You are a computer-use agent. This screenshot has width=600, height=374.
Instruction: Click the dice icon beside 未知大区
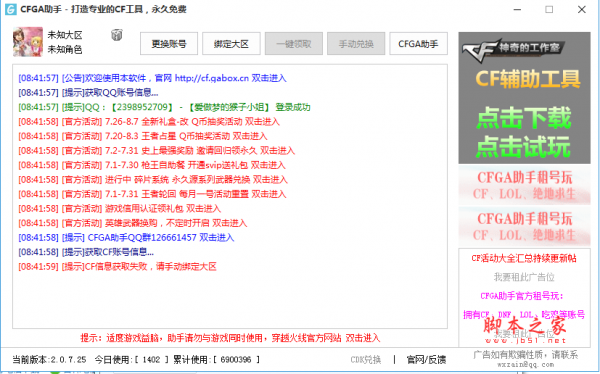[x=117, y=35]
